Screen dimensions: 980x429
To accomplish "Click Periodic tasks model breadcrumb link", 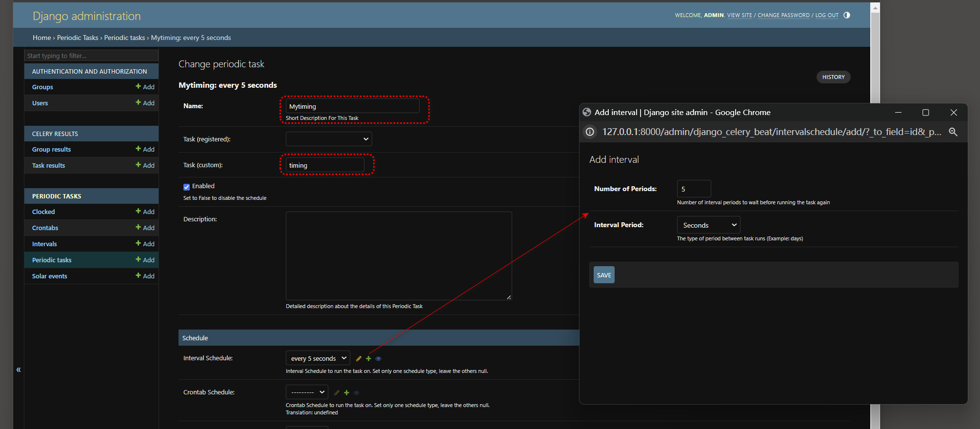I will 124,38.
